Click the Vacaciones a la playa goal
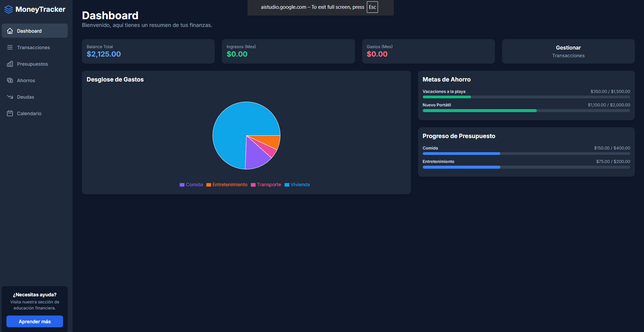 (526, 94)
